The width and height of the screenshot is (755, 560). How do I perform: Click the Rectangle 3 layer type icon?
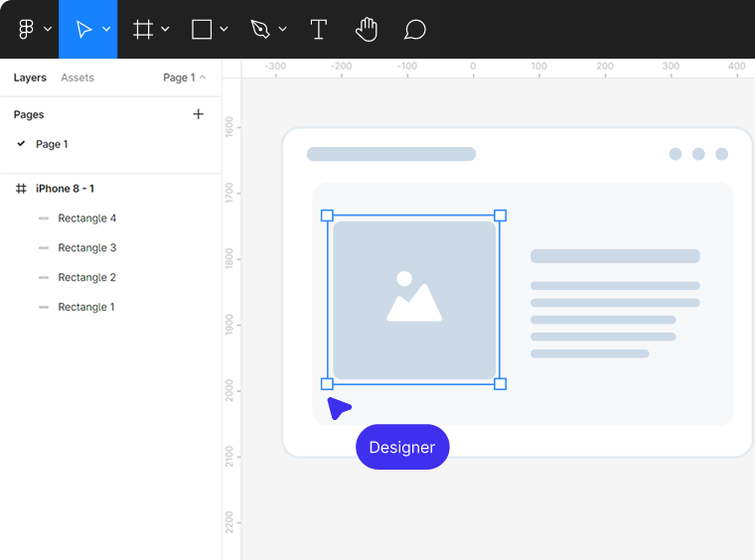[44, 248]
